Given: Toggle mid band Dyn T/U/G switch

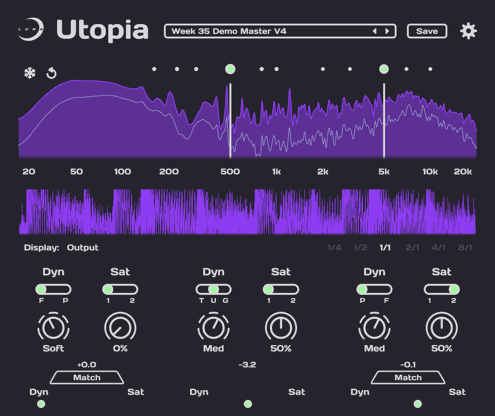Looking at the screenshot, I should [x=214, y=289].
